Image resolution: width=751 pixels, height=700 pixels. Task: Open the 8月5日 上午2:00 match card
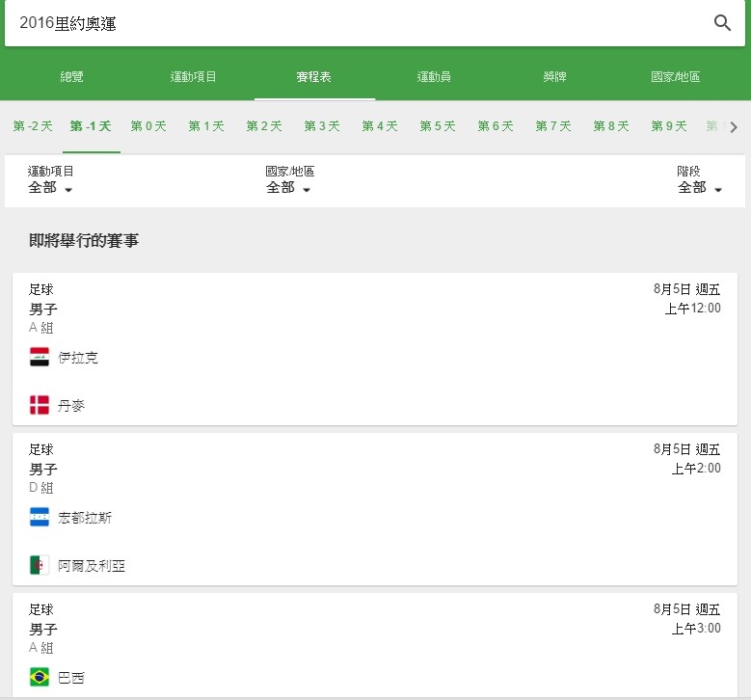pyautogui.click(x=375, y=508)
